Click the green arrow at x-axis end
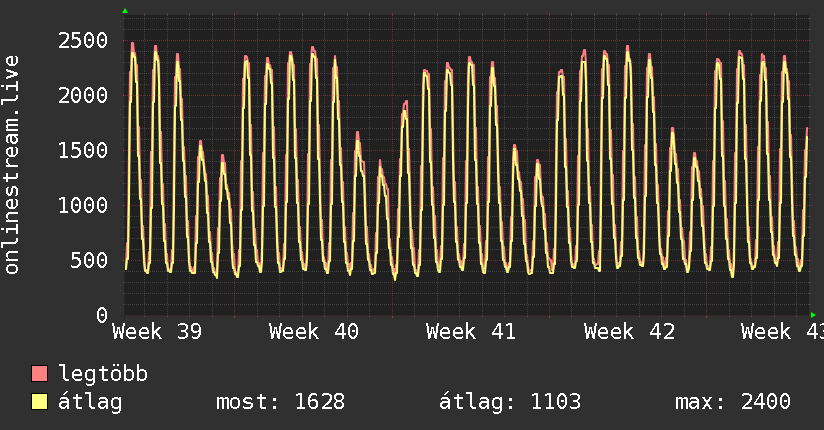The width and height of the screenshot is (824, 430). tap(813, 315)
